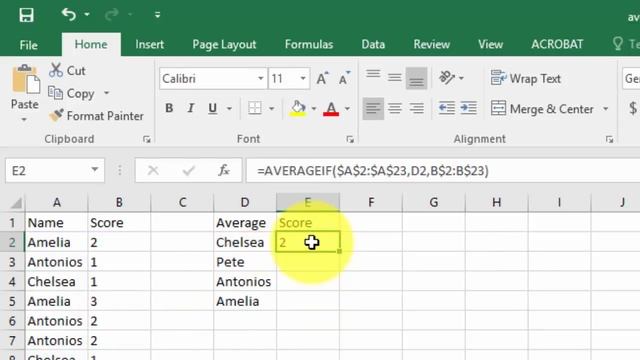Viewport: 640px width, 360px height.
Task: Click the Select All corner triangle
Action: [x=16, y=202]
